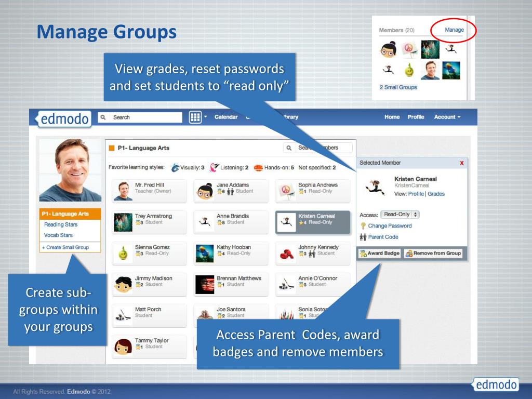This screenshot has width=532, height=399.
Task: Open the Reading Stars small group
Action: [x=61, y=224]
